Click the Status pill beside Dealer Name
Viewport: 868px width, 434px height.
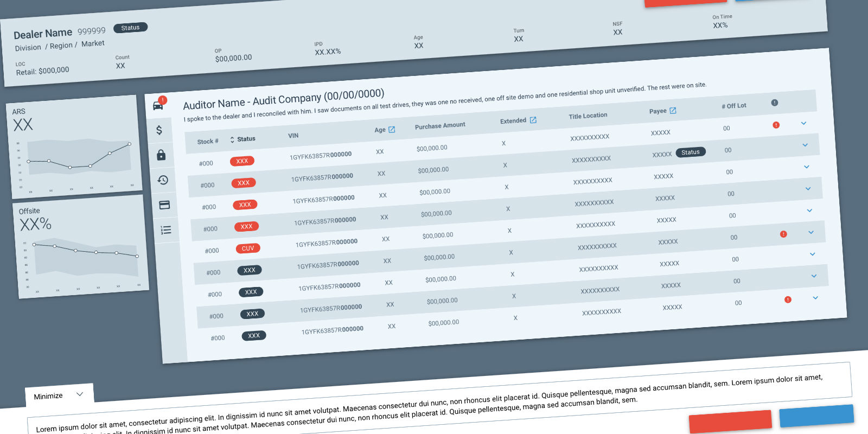point(130,28)
